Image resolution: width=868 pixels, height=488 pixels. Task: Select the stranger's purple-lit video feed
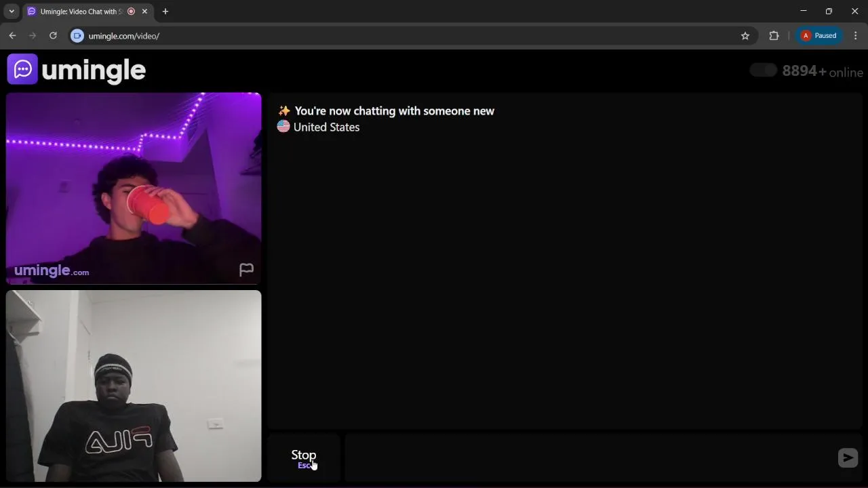134,188
